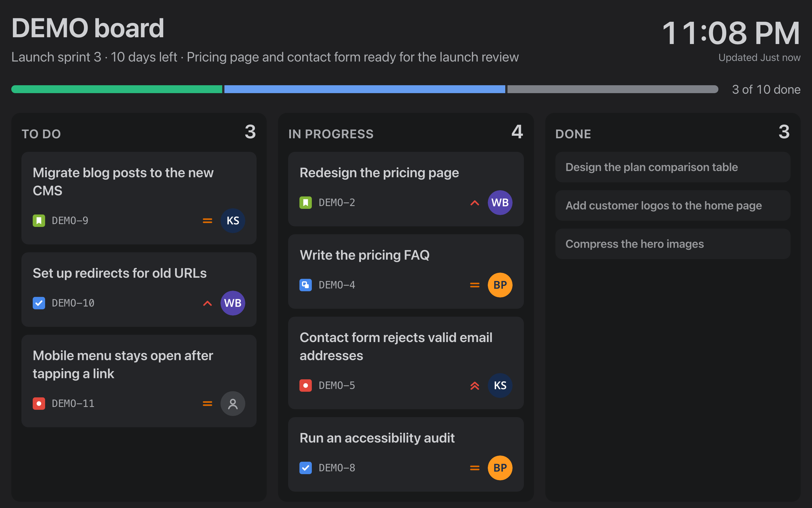Click the medium priority icon on DEMO-4 card
The height and width of the screenshot is (508, 812).
(475, 285)
